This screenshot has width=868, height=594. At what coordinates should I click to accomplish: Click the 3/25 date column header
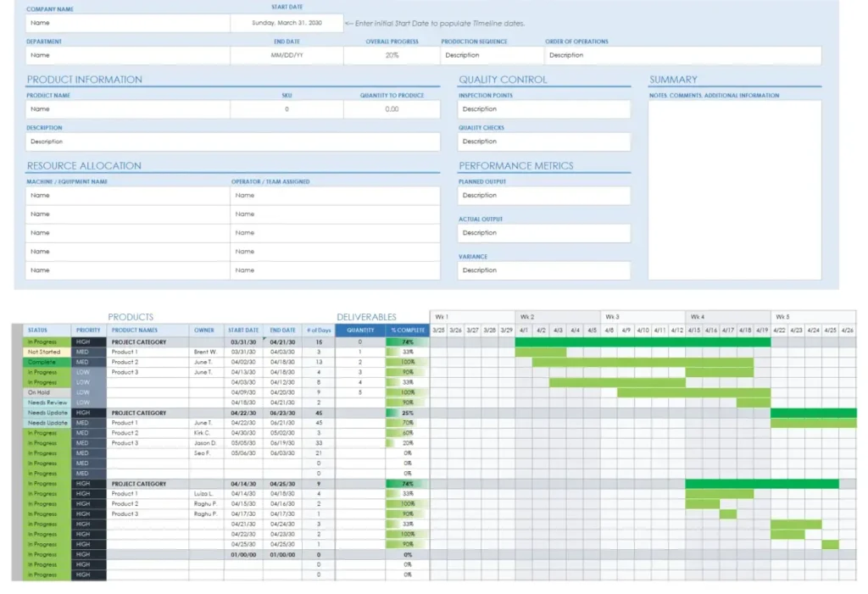439,330
